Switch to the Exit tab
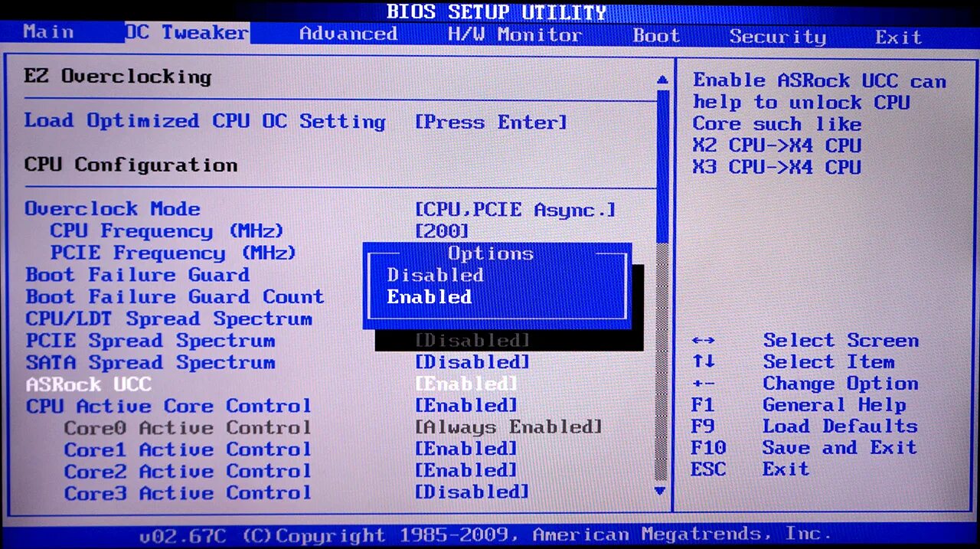 click(898, 37)
